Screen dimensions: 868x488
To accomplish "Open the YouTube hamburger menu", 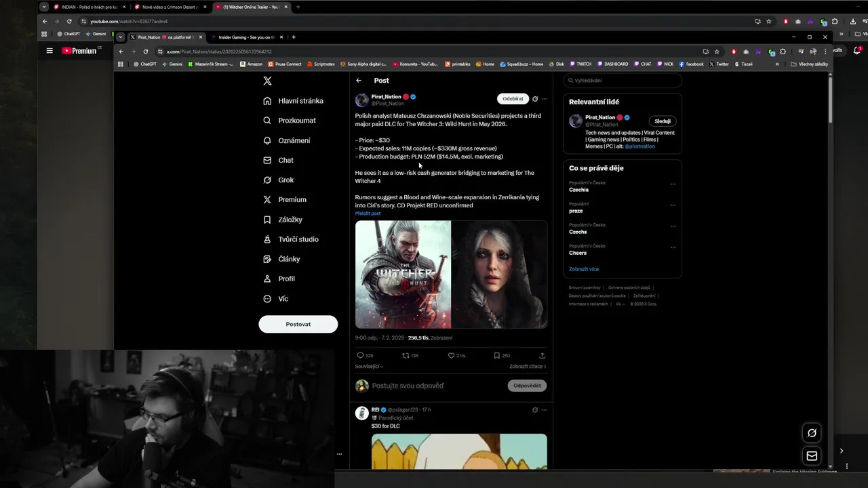I will (x=50, y=51).
